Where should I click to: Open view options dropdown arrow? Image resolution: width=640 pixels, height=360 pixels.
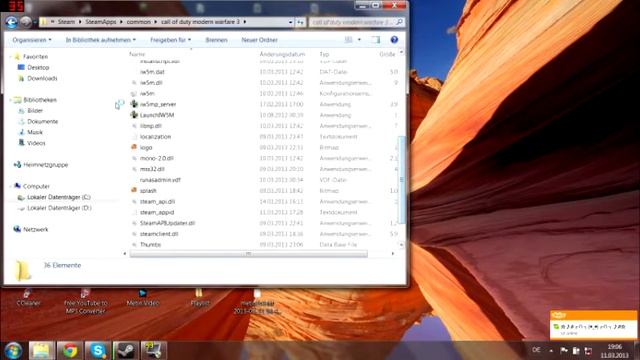[359, 40]
